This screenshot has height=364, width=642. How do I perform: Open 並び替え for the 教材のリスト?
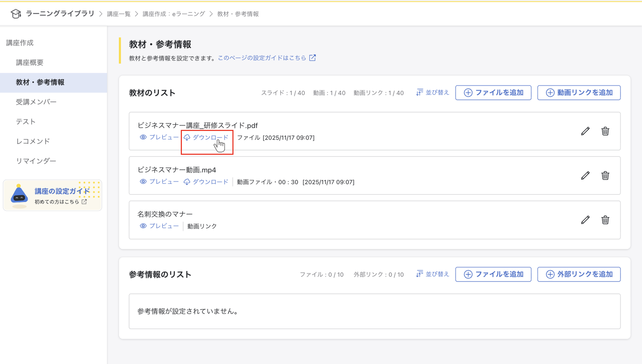click(433, 92)
